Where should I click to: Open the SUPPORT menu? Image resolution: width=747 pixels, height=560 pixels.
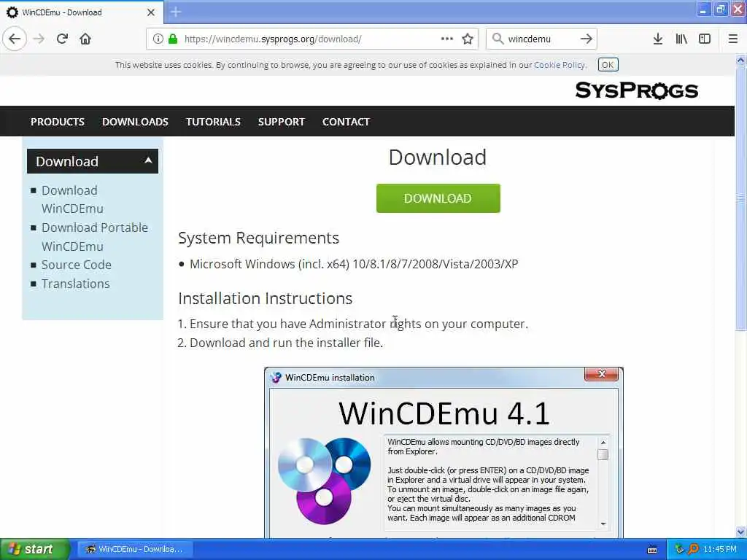(x=282, y=122)
